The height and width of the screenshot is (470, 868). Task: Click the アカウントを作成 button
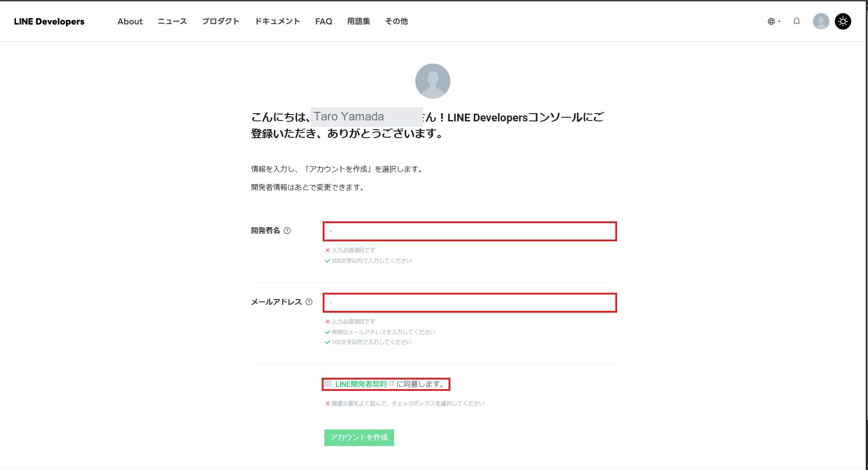pos(359,437)
